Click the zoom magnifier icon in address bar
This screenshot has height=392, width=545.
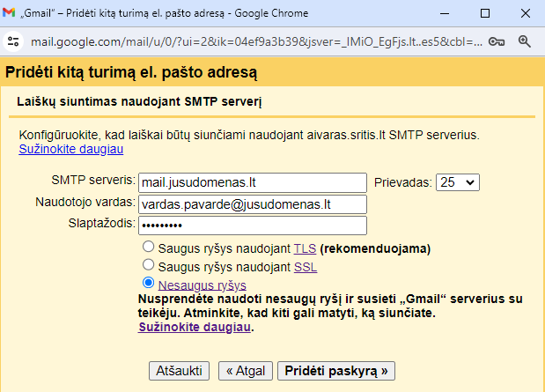click(525, 41)
